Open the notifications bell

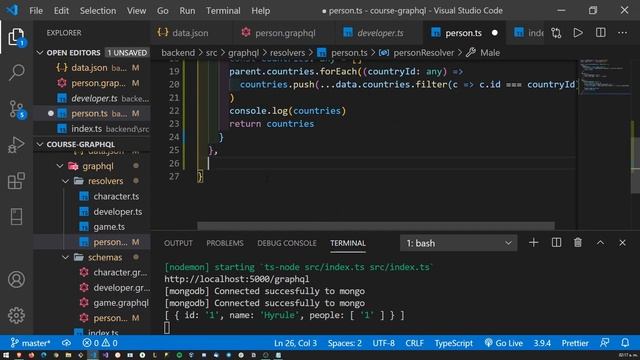coord(625,343)
